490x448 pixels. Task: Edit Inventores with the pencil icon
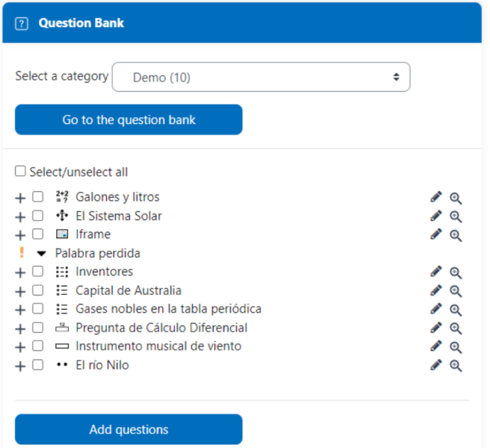coord(436,272)
